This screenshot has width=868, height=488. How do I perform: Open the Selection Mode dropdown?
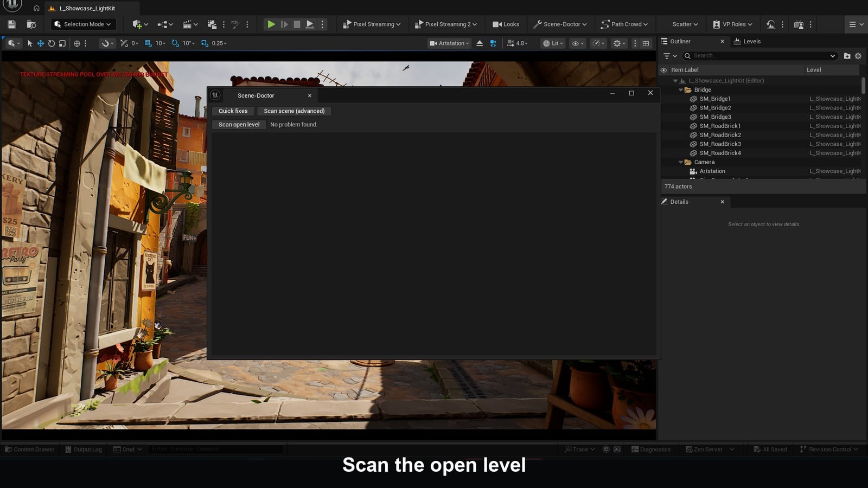(82, 24)
